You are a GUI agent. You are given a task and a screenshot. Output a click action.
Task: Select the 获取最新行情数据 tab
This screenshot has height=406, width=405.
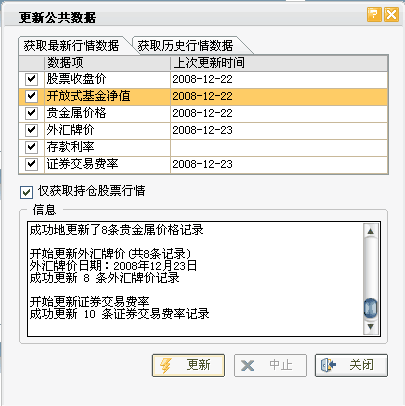click(71, 46)
